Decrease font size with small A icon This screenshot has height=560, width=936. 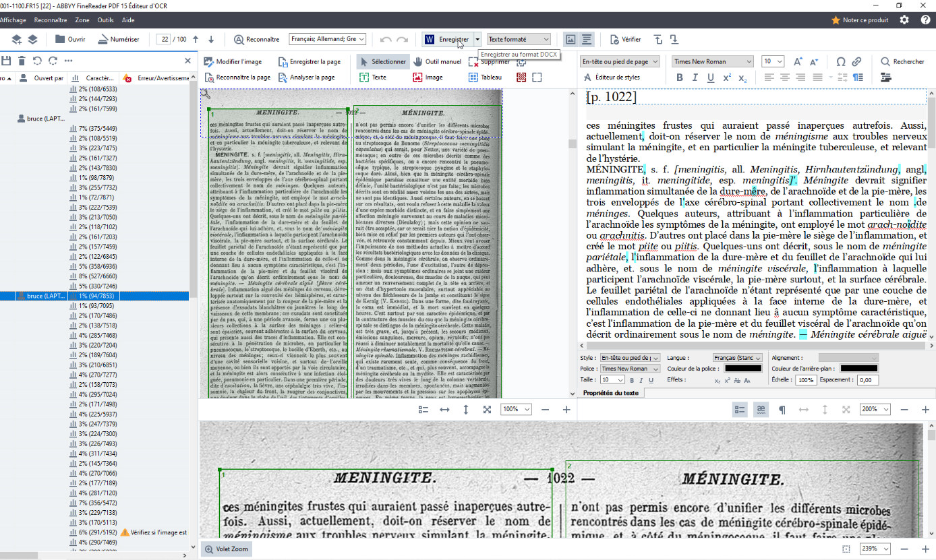[814, 61]
